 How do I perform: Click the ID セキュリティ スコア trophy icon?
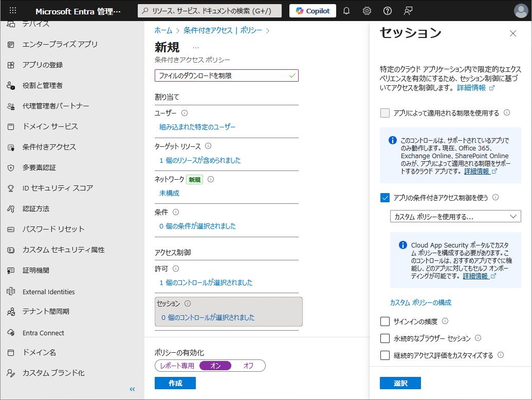[11, 188]
